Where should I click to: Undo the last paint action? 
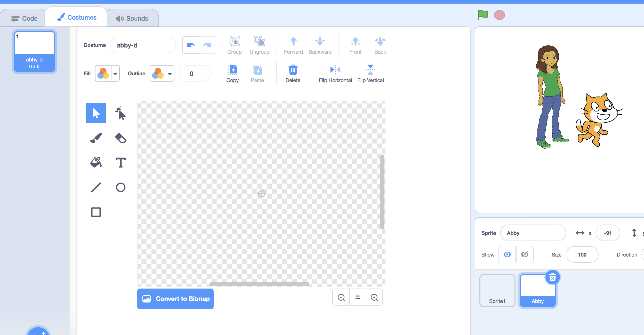pos(191,45)
